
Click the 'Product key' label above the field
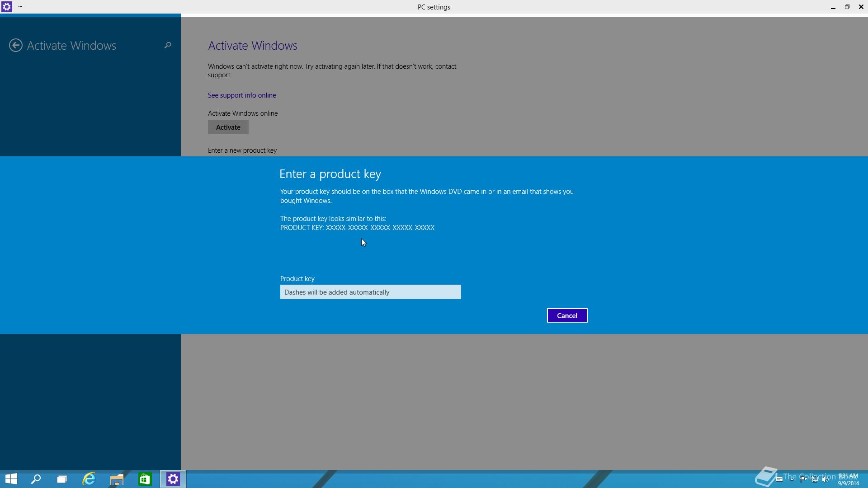tap(297, 279)
